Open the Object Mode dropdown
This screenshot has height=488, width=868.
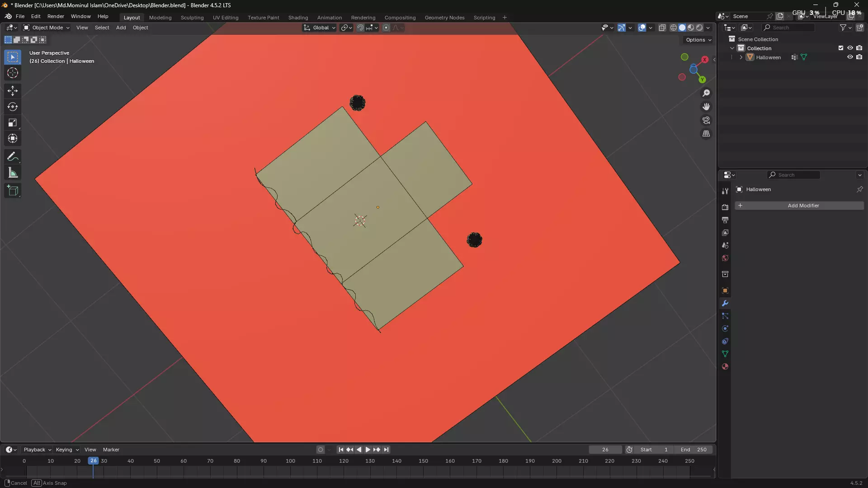coord(46,28)
